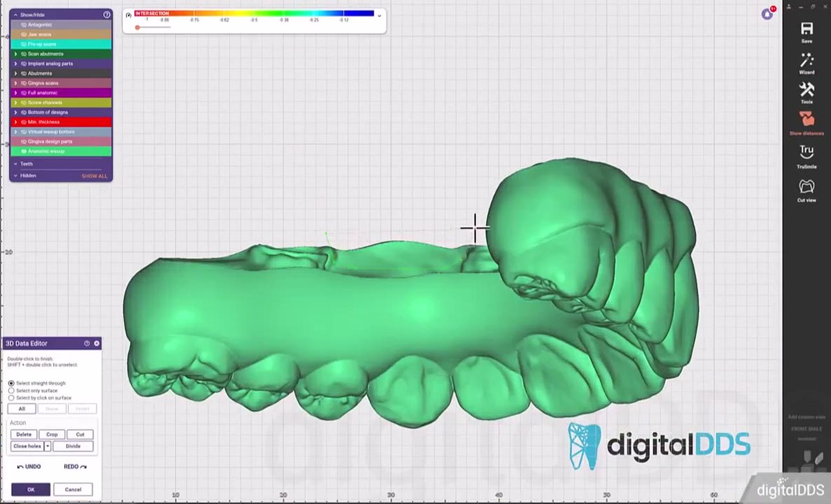The width and height of the screenshot is (831, 504).
Task: Click the Cancel button
Action: click(x=73, y=490)
